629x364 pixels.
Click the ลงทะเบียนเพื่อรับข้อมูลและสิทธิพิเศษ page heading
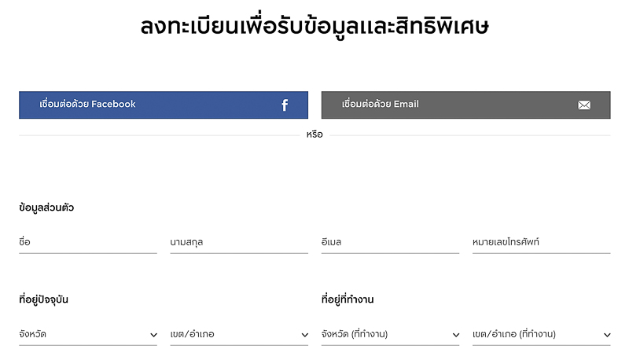click(314, 27)
